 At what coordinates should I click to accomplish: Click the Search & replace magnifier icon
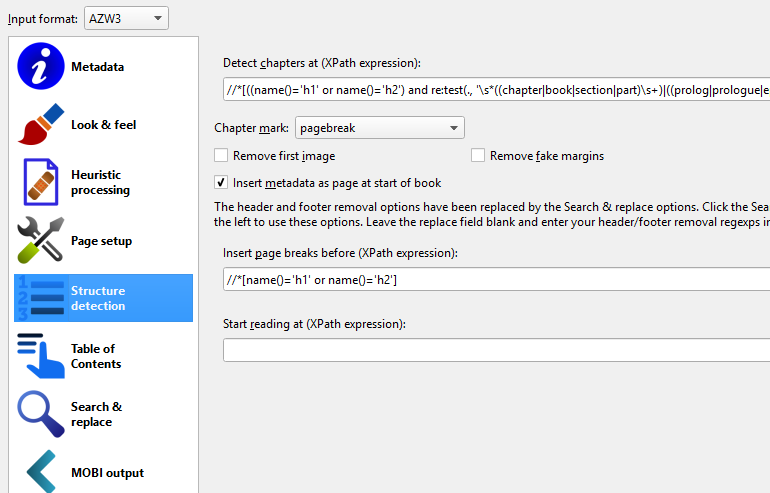pyautogui.click(x=40, y=414)
